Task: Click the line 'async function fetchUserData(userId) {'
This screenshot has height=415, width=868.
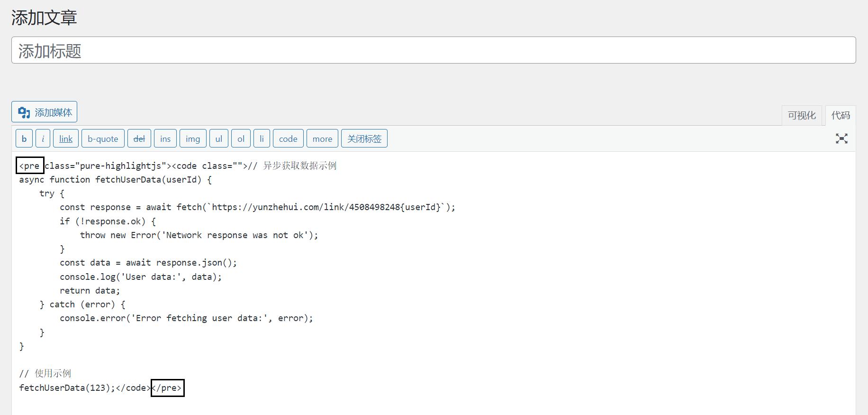Action: (x=116, y=180)
